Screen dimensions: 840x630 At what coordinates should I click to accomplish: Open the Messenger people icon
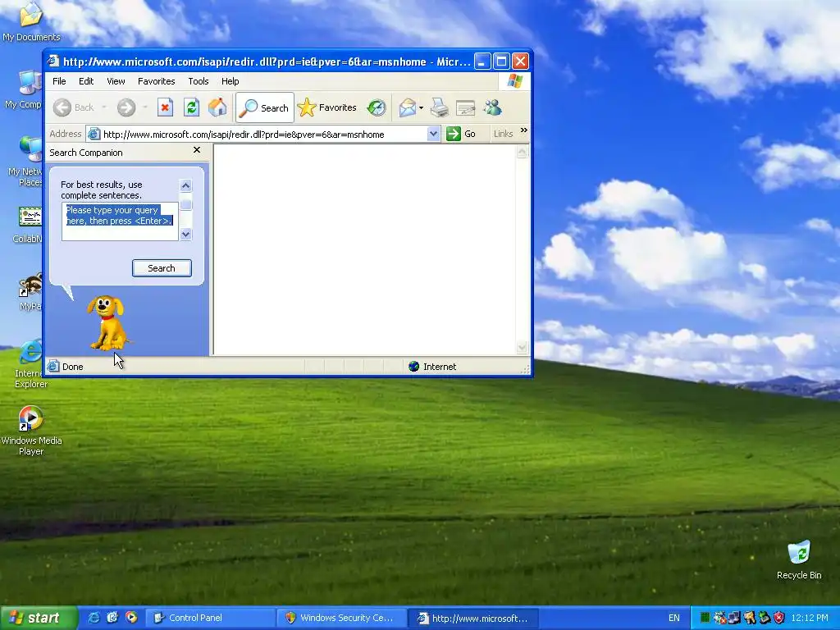click(x=492, y=107)
